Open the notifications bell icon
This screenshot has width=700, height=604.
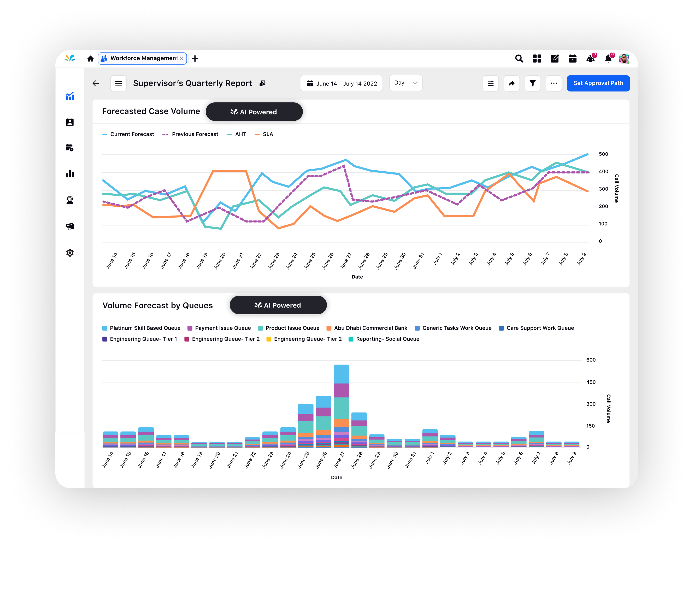(608, 59)
